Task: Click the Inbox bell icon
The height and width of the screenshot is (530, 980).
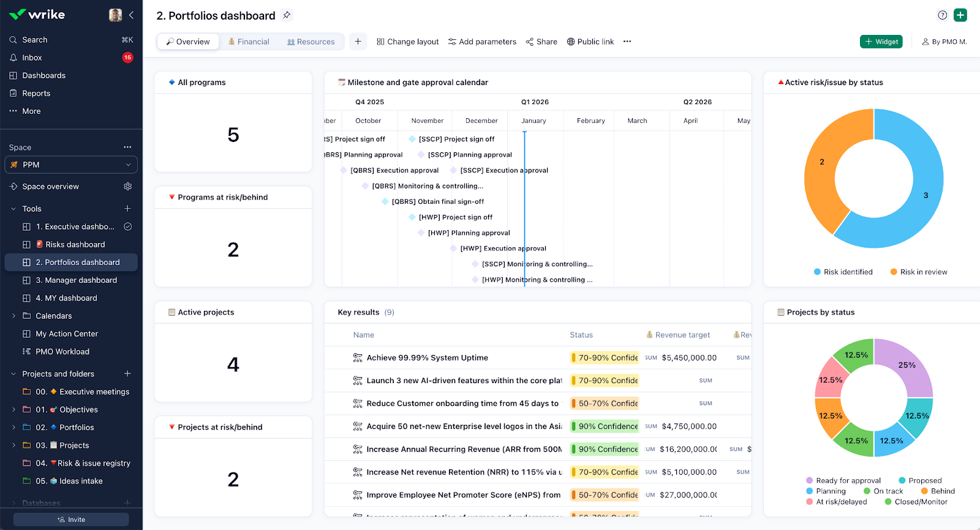Action: [13, 58]
